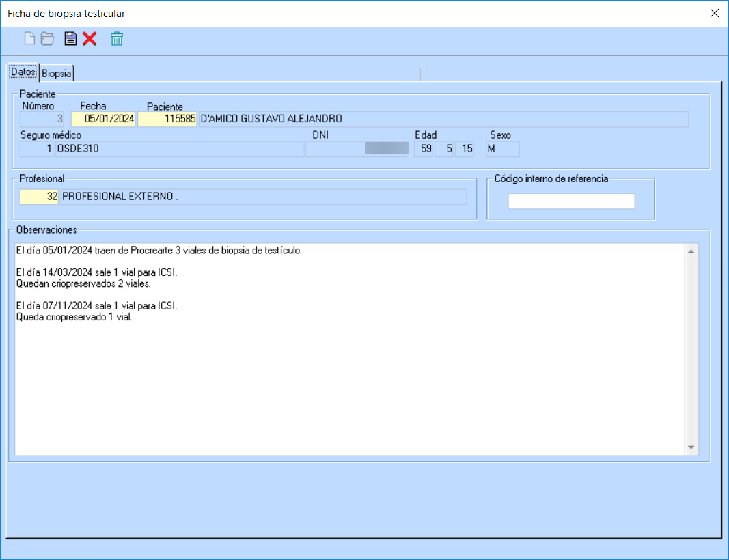Click the Paciente code field 115585
The height and width of the screenshot is (560, 729).
point(167,119)
